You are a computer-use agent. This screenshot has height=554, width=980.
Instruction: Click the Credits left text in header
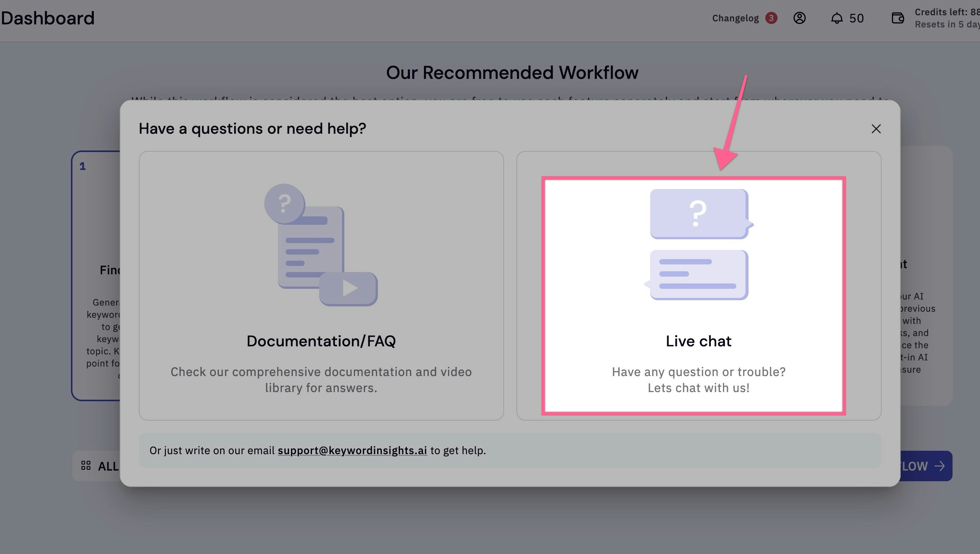[946, 12]
